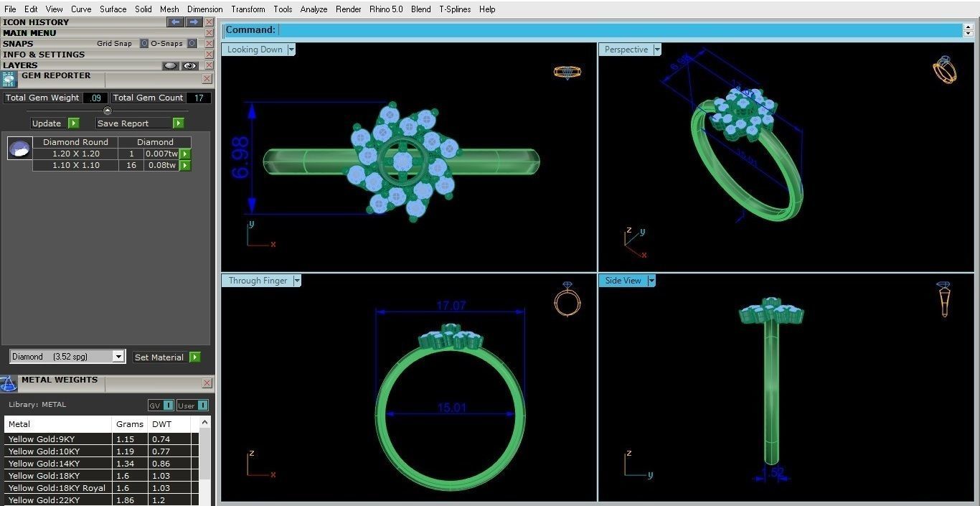Click green arrow on 1.20 X 1.20 row
The width and height of the screenshot is (980, 506).
click(x=185, y=154)
